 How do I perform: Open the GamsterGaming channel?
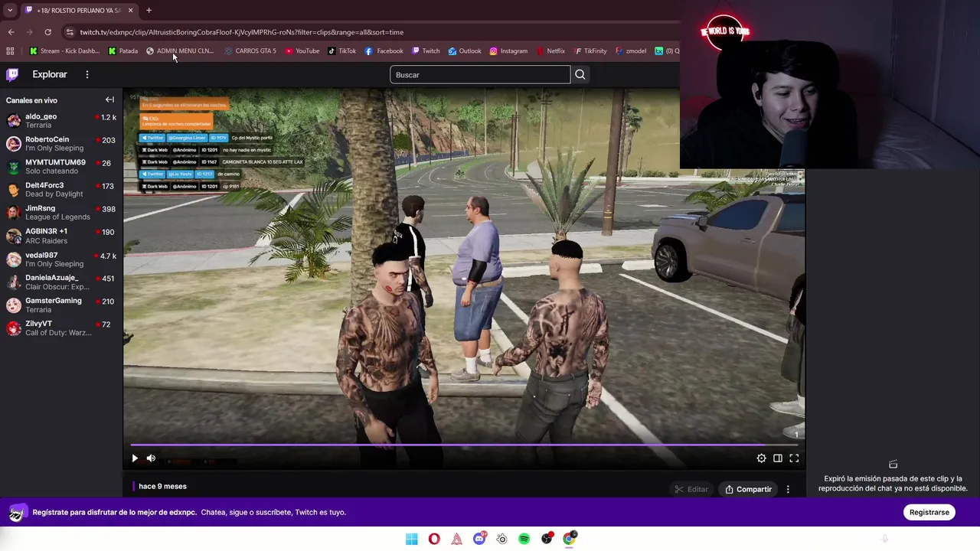(61, 305)
